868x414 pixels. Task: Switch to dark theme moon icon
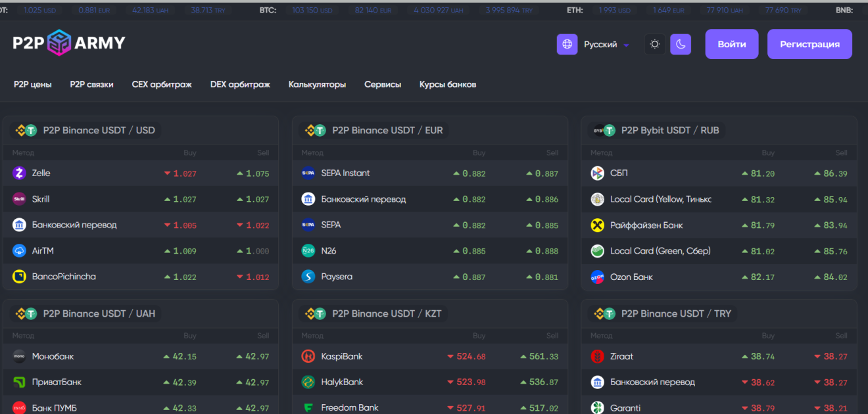(x=681, y=45)
